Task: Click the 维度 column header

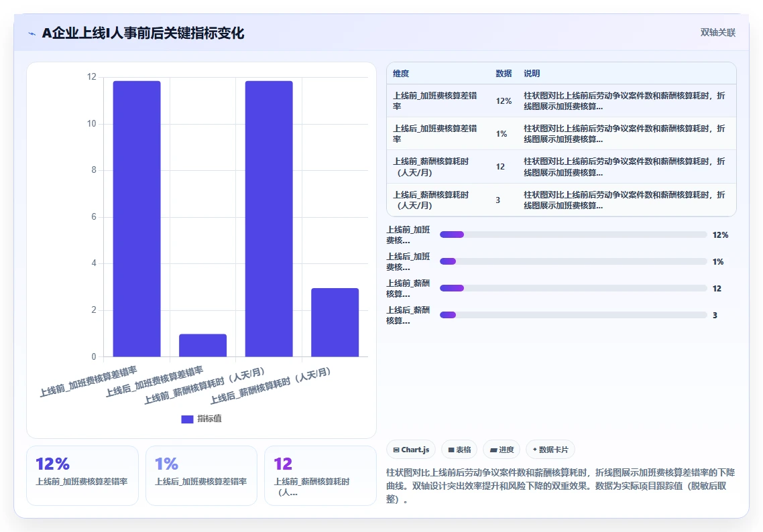Action: pyautogui.click(x=401, y=74)
